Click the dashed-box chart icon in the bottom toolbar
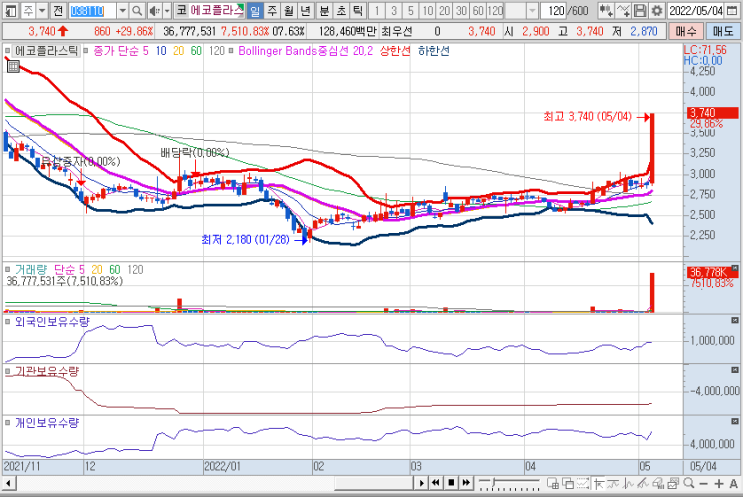Viewport: 743px width, 497px height. coord(583,483)
